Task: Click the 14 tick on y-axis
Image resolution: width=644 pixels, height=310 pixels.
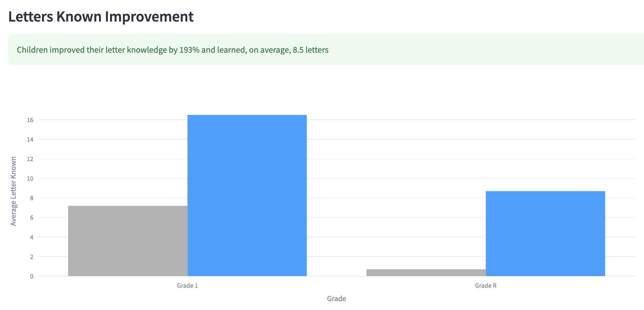Action: click(x=30, y=140)
